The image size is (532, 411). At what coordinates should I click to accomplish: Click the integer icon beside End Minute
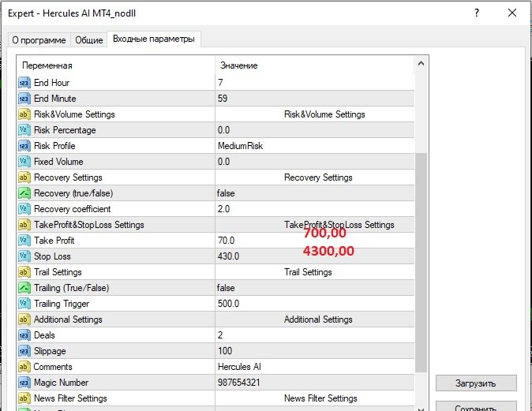24,99
